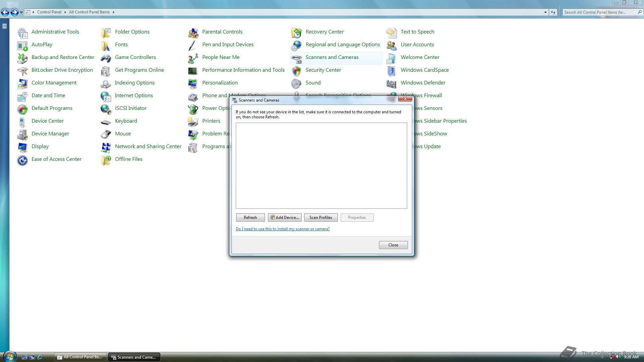This screenshot has width=644, height=362.
Task: Open the Game Controllers icon
Action: 106,58
